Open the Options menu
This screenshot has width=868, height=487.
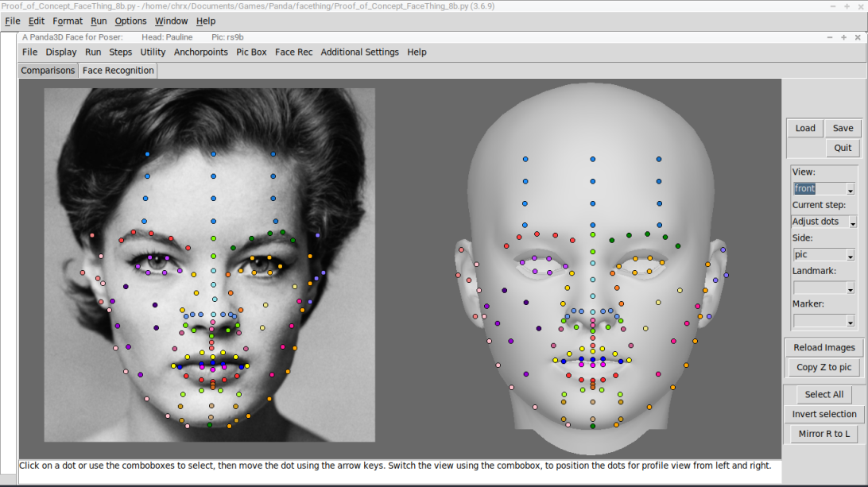coord(130,21)
